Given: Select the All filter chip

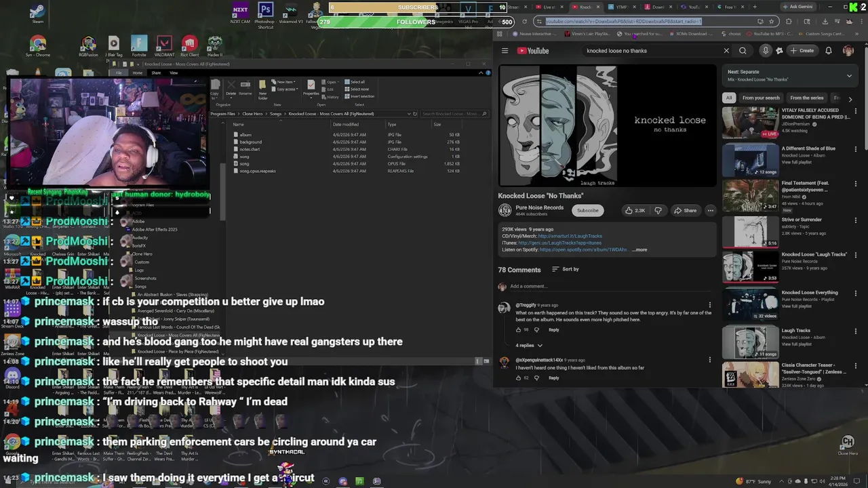Looking at the screenshot, I should tap(729, 98).
